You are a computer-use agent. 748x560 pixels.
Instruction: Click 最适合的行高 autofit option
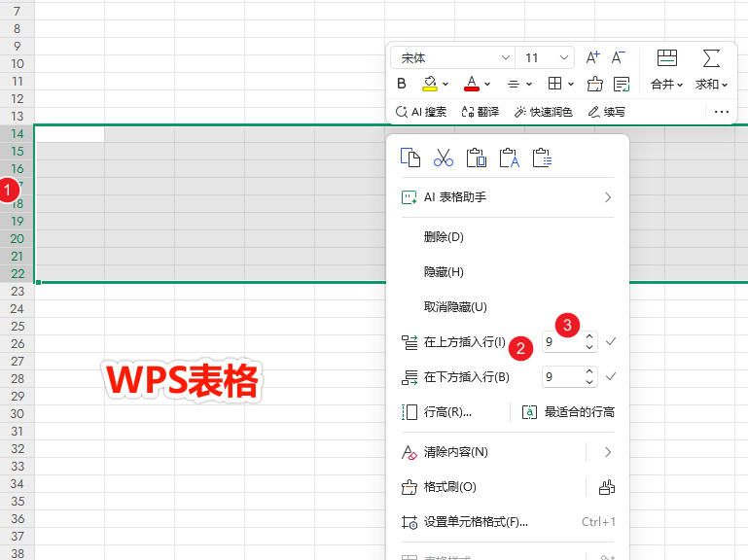568,412
